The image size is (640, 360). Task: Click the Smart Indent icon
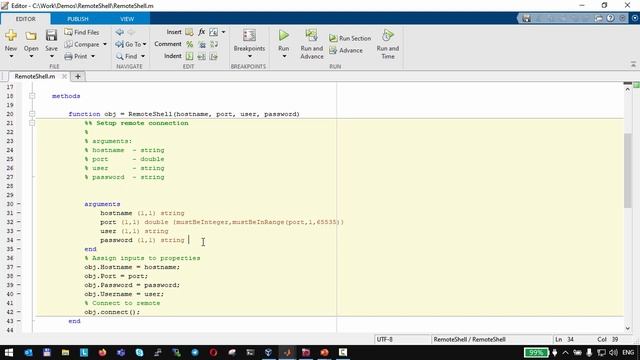[x=189, y=56]
